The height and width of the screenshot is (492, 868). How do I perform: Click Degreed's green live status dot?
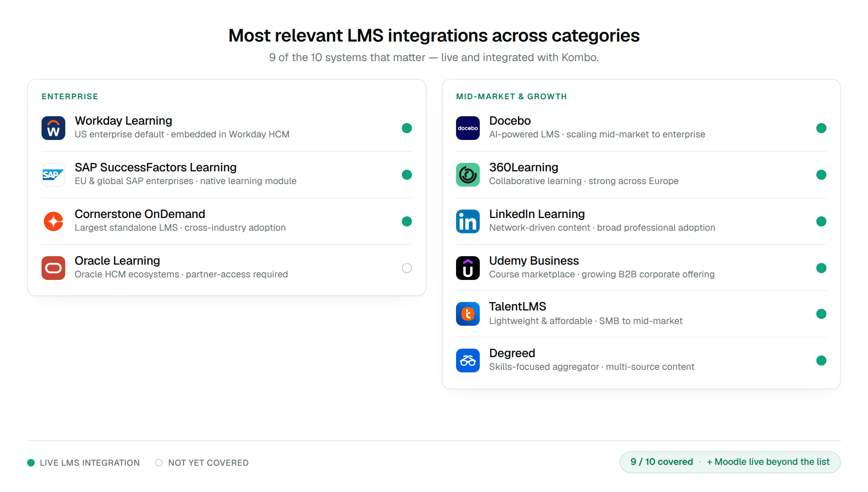[821, 361]
